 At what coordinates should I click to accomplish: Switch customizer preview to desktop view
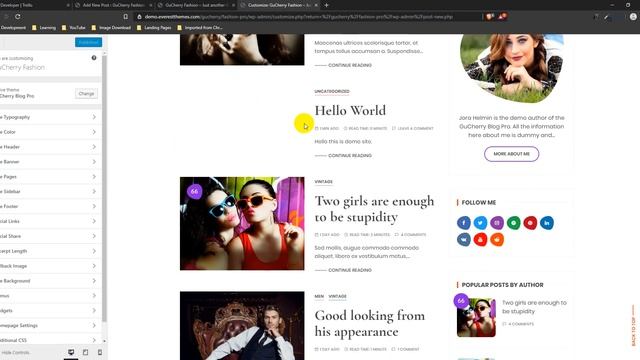pyautogui.click(x=71, y=352)
